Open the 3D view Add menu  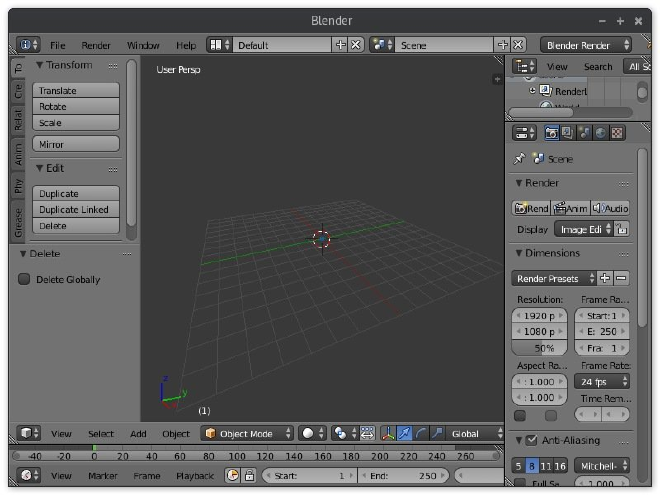(138, 434)
